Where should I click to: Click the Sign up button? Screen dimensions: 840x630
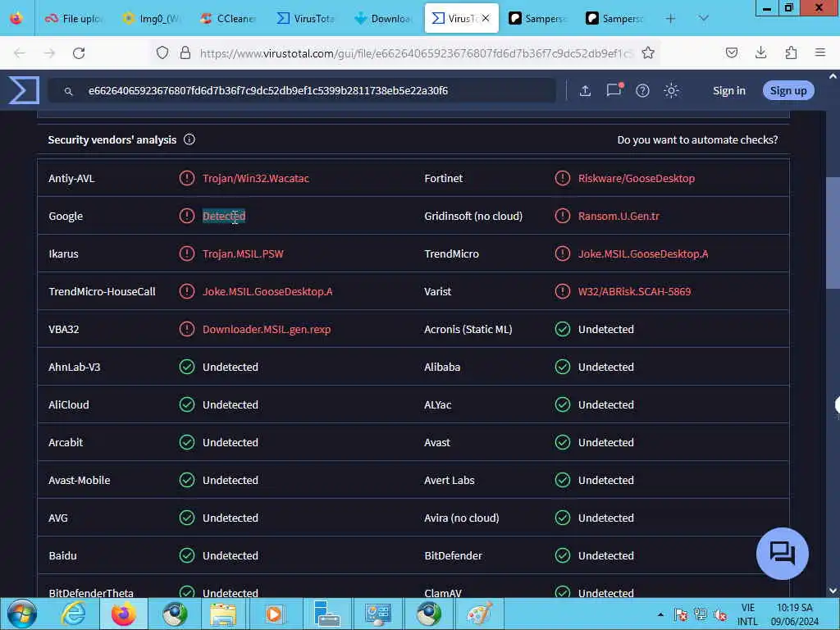(x=788, y=90)
